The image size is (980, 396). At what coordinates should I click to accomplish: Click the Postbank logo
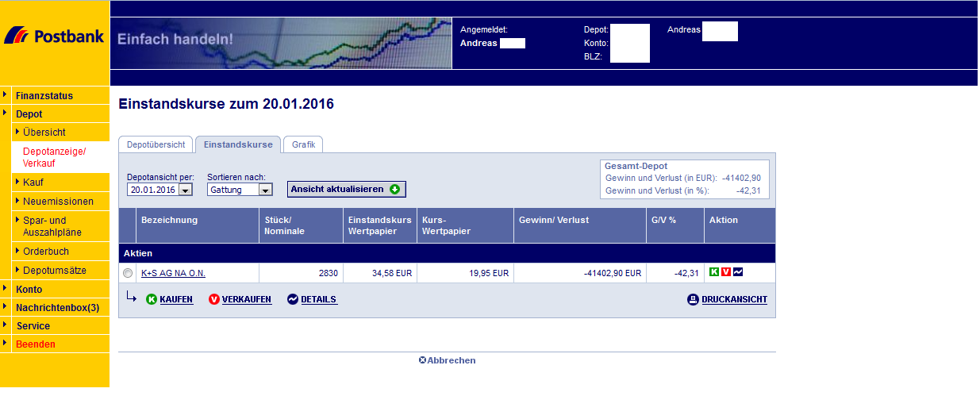[54, 37]
